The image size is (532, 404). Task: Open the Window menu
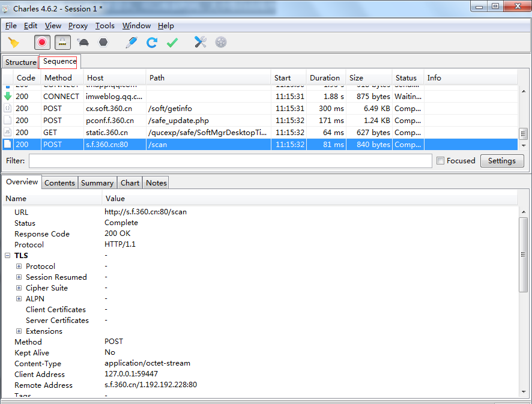coord(136,26)
